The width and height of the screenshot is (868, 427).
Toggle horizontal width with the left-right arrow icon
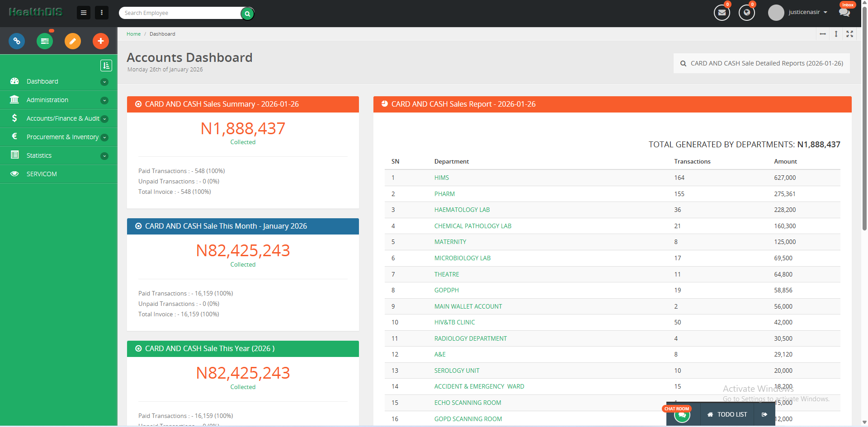point(823,34)
